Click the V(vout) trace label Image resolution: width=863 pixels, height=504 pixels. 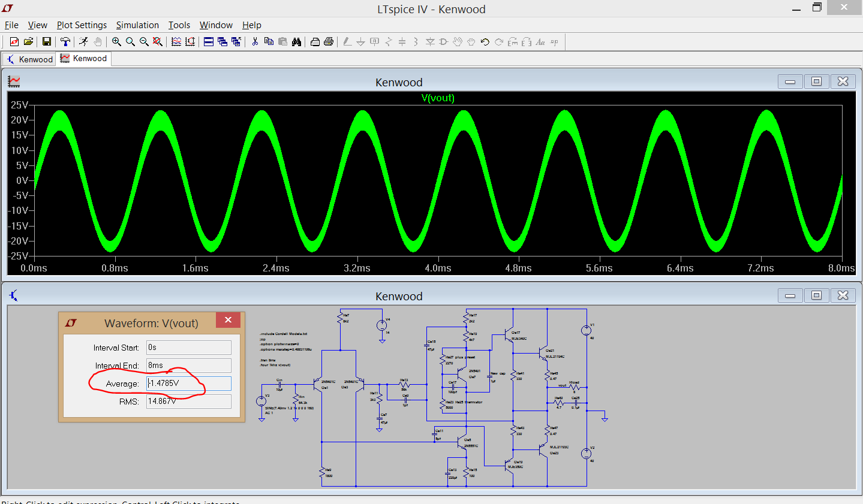click(x=438, y=98)
